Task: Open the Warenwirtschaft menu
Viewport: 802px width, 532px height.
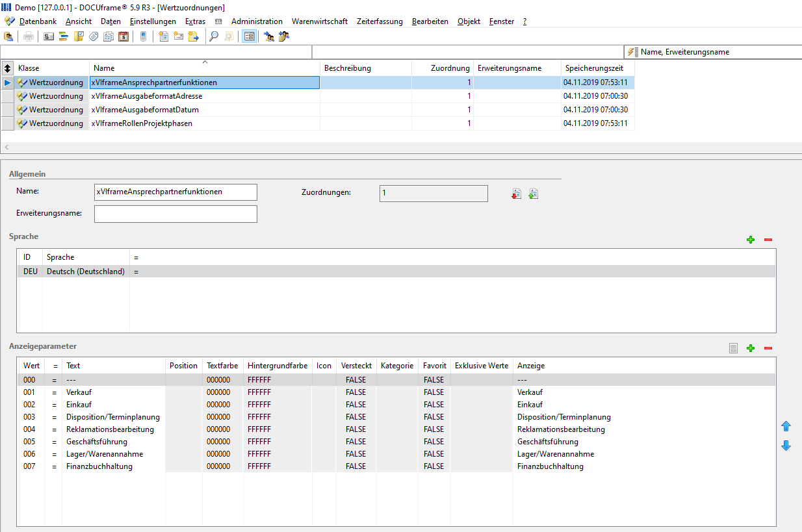Action: pyautogui.click(x=320, y=21)
